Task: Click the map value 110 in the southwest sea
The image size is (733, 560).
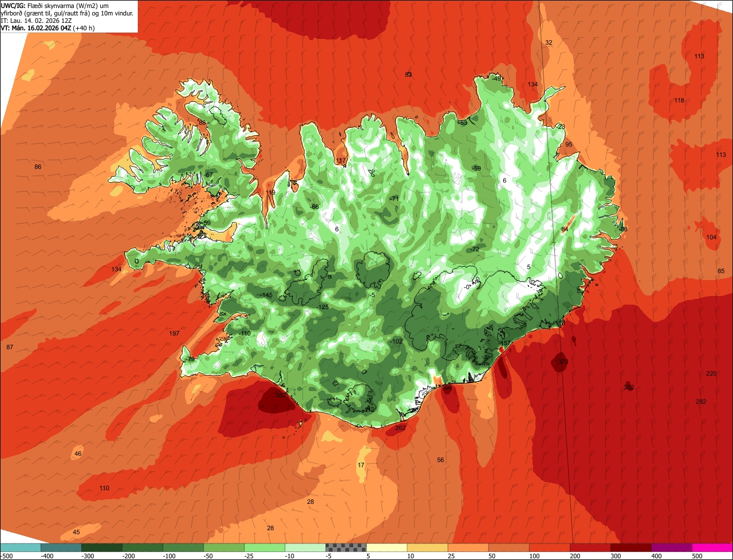Action: click(104, 488)
